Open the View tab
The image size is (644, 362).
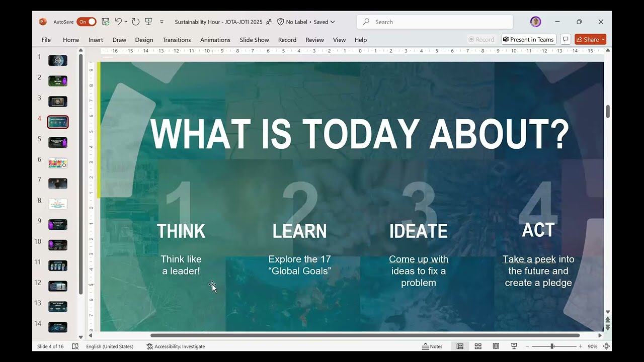click(340, 40)
